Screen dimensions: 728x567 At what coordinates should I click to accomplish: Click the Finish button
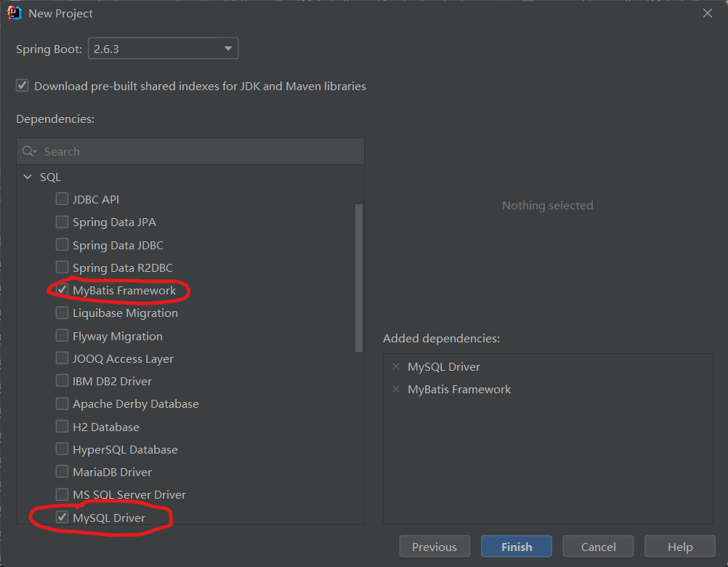[516, 546]
